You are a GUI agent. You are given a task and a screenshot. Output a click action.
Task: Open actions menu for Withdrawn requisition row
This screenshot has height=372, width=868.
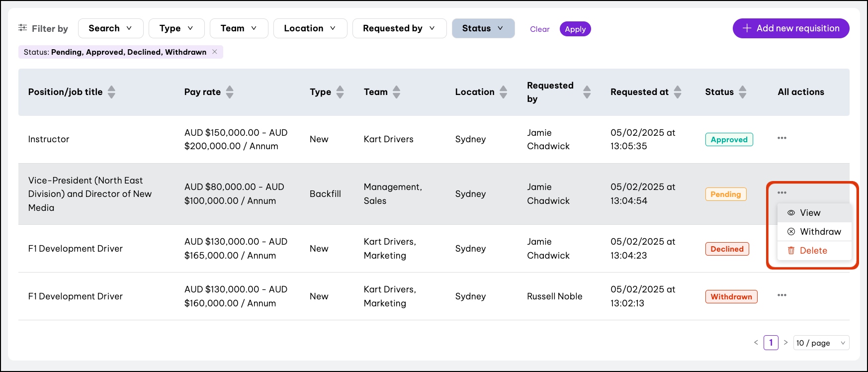(781, 295)
